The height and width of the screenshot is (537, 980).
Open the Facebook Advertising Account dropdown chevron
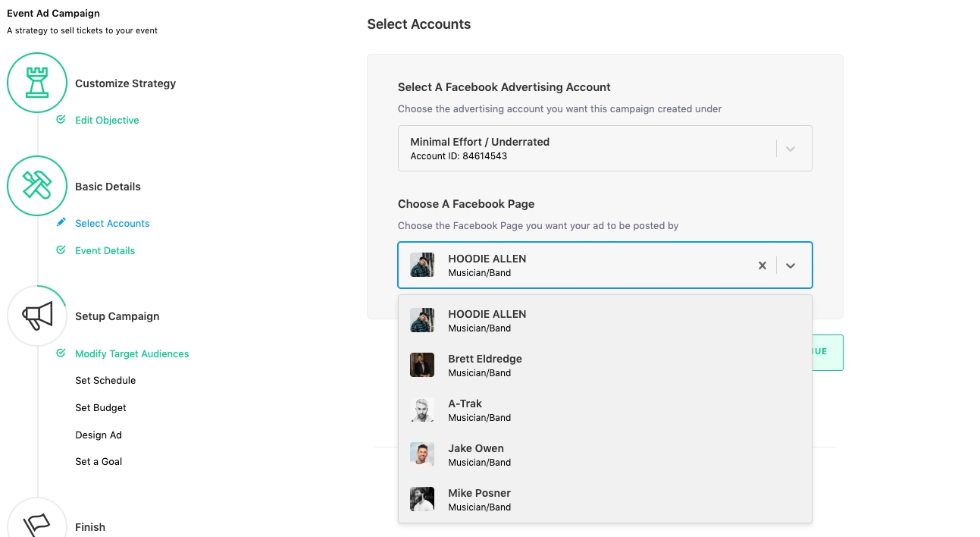791,149
